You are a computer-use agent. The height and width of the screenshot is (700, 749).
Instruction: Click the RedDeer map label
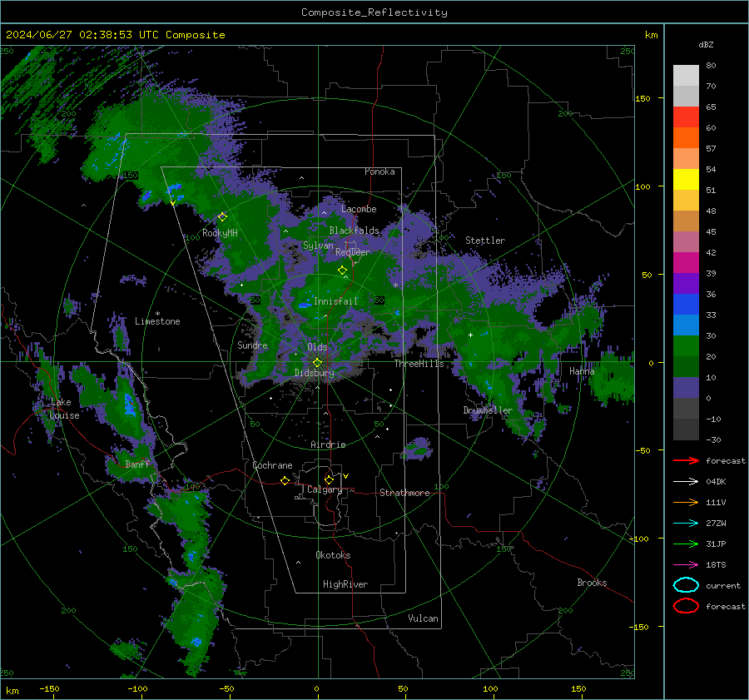pos(353,252)
